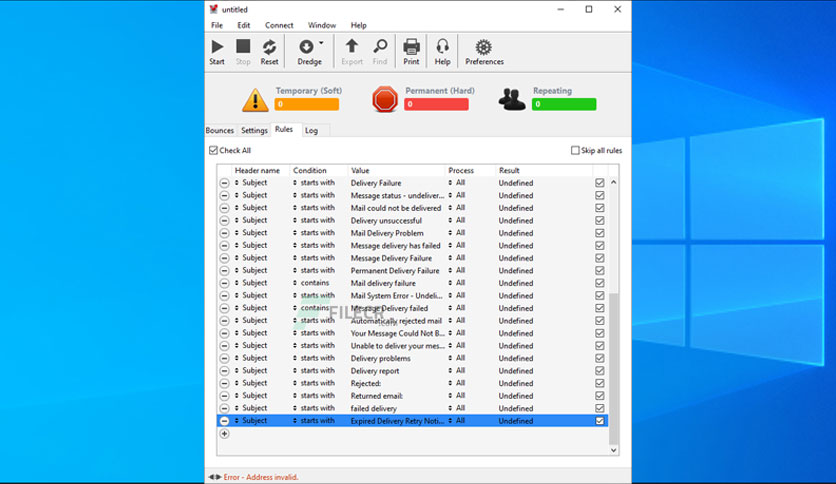
Task: Click the Help headset icon
Action: click(x=442, y=47)
